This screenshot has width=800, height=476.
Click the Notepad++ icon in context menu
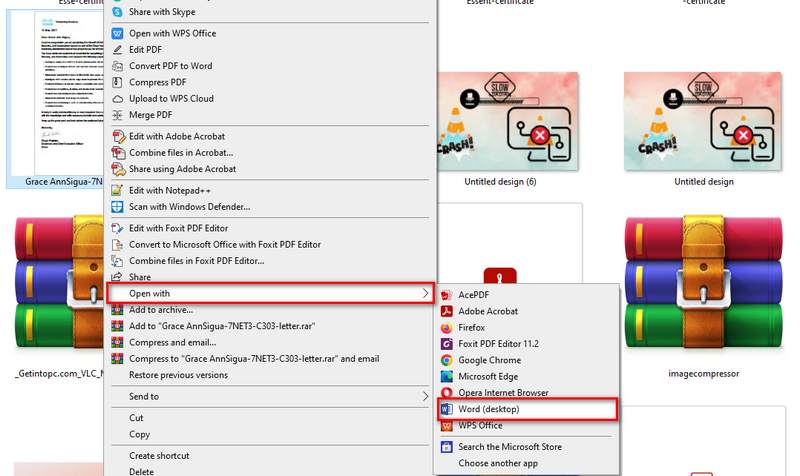[117, 190]
